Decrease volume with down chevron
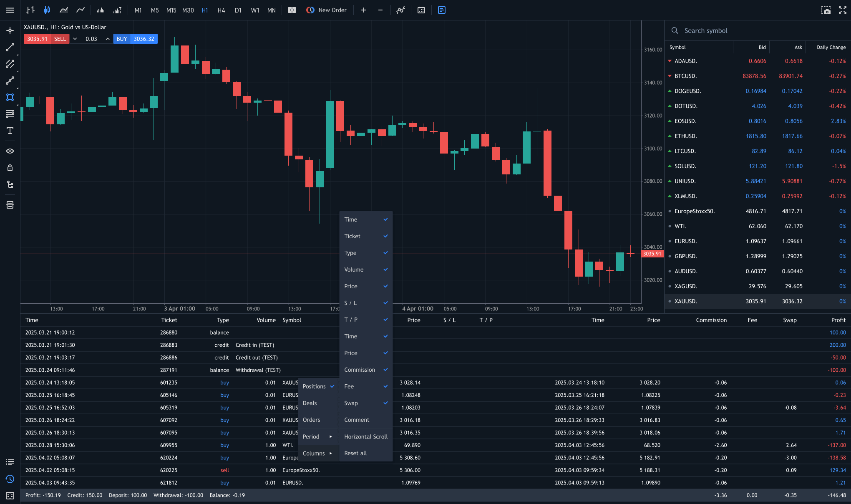 [x=75, y=39]
